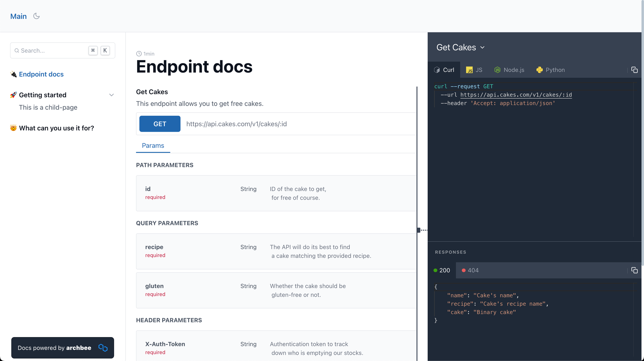Select the Params tab
The height and width of the screenshot is (361, 644).
click(x=153, y=145)
